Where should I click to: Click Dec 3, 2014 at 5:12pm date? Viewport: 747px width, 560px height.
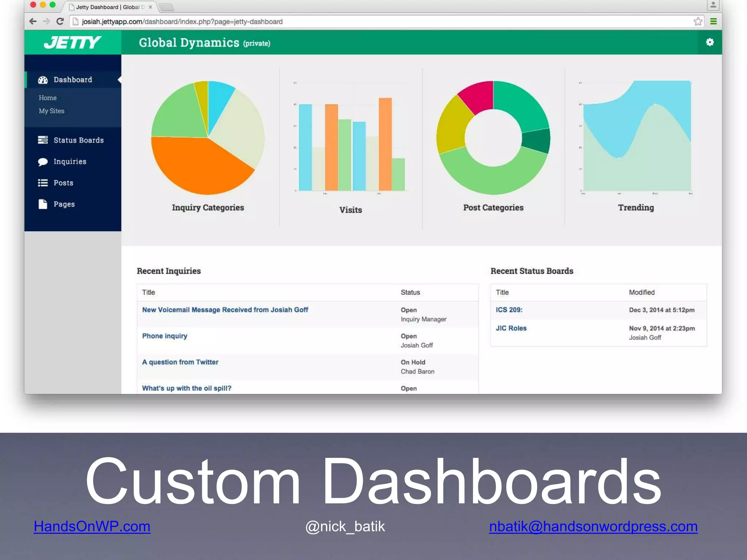(x=662, y=310)
